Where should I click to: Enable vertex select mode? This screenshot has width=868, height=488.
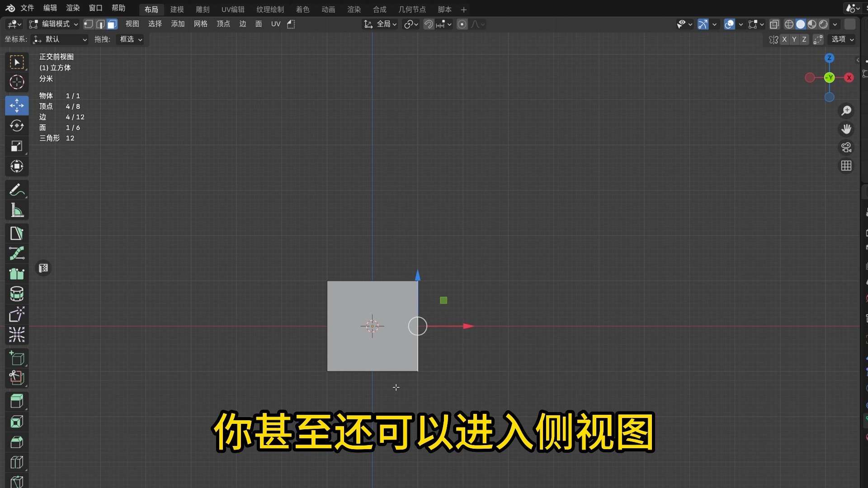[89, 24]
